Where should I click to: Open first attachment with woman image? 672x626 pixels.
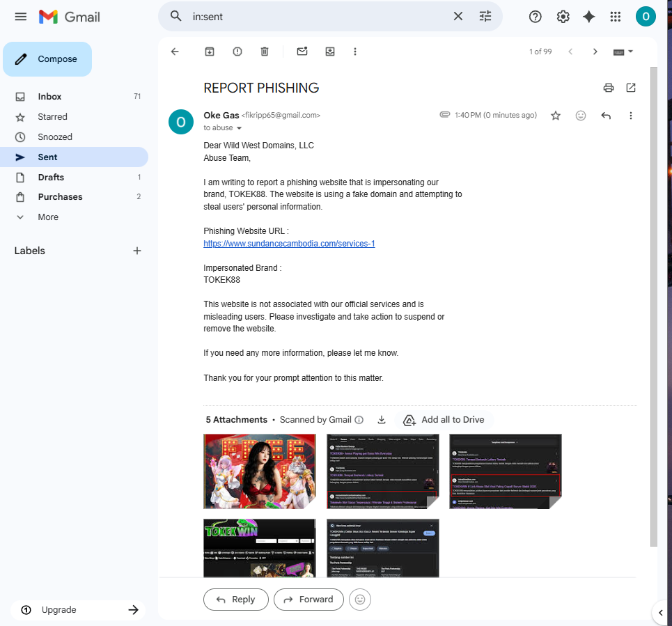(x=259, y=471)
